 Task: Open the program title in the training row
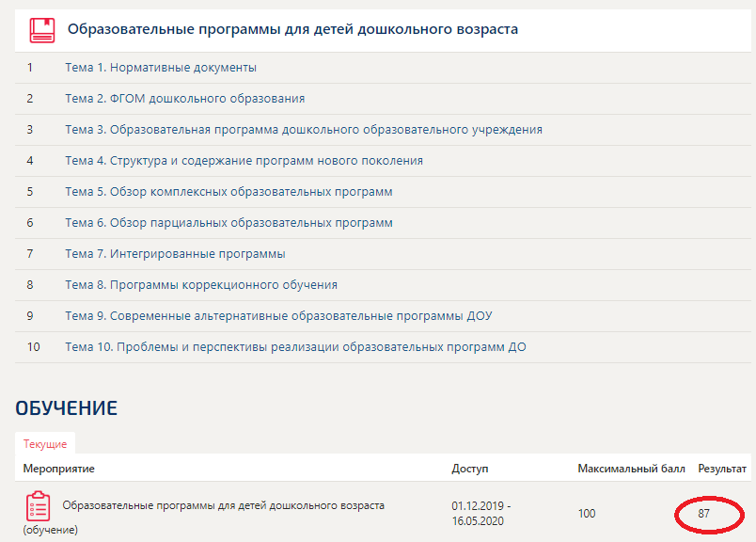tap(223, 505)
